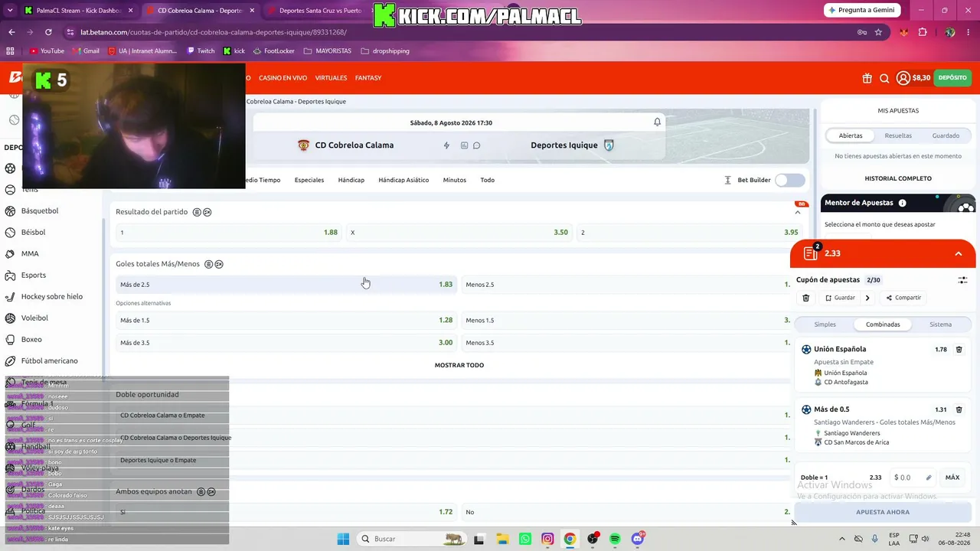Open VIRTUALES menu
Viewport: 980px width, 551px height.
(x=331, y=78)
